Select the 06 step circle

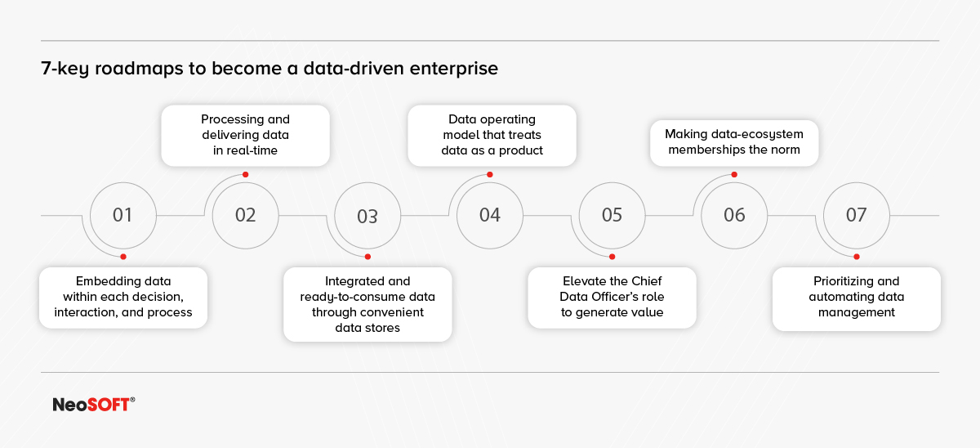[x=734, y=215]
